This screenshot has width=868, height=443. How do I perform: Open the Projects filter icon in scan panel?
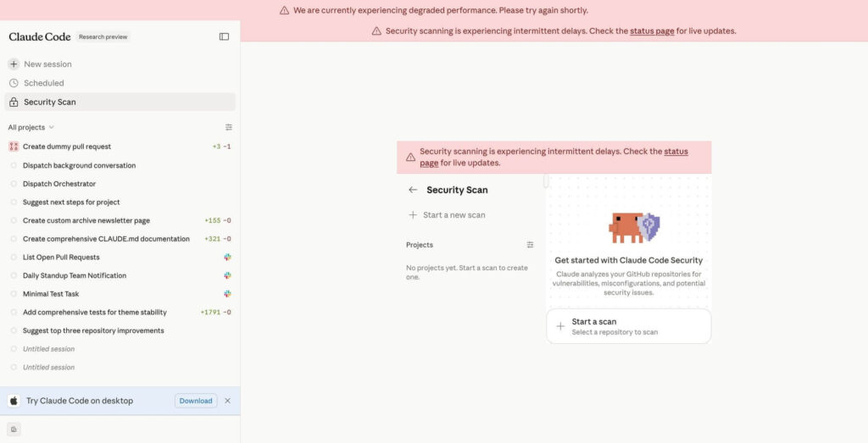point(531,245)
